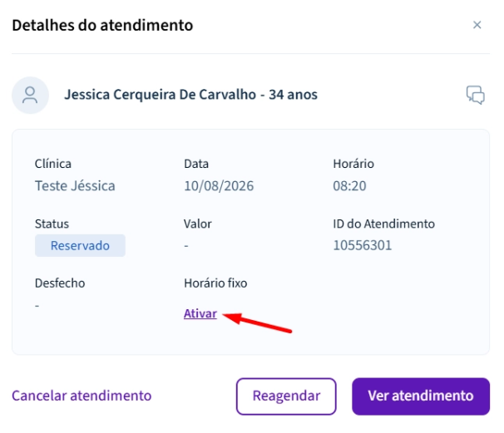Click Cancelar atendimento link
Screen dimensions: 504x433
click(x=82, y=396)
